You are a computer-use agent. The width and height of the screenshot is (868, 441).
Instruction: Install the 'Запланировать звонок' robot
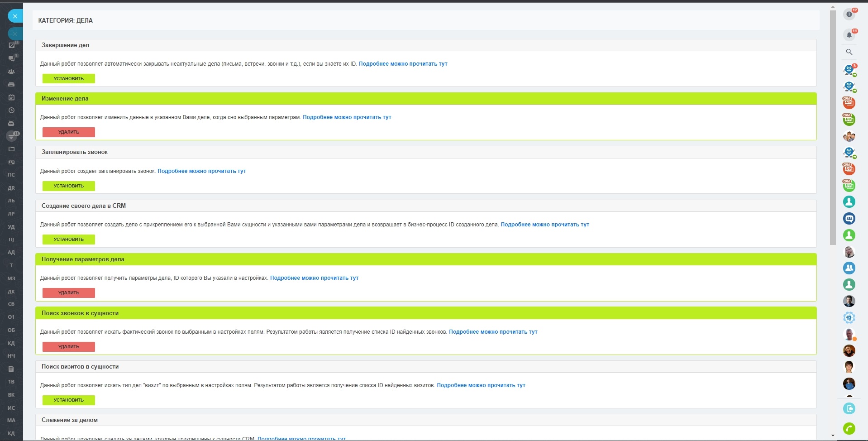click(69, 186)
